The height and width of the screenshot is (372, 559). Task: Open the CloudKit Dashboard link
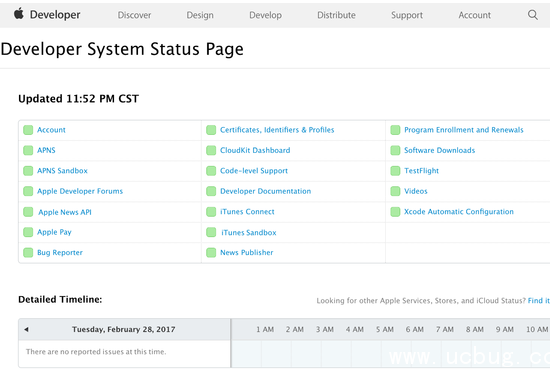[255, 150]
